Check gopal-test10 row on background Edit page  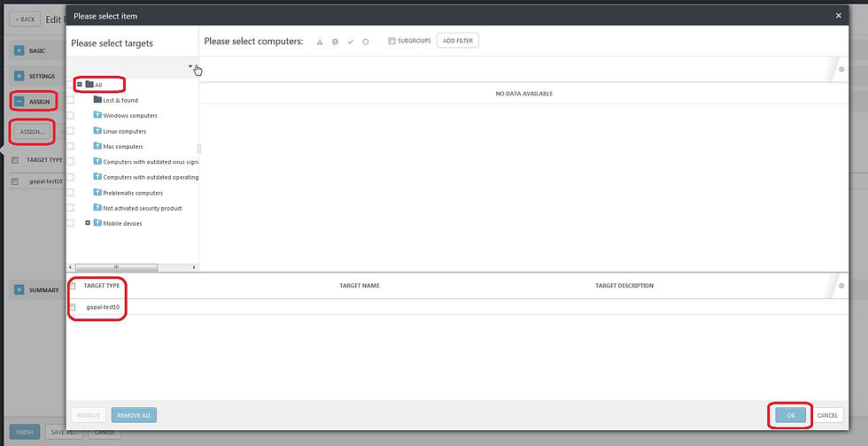15,181
